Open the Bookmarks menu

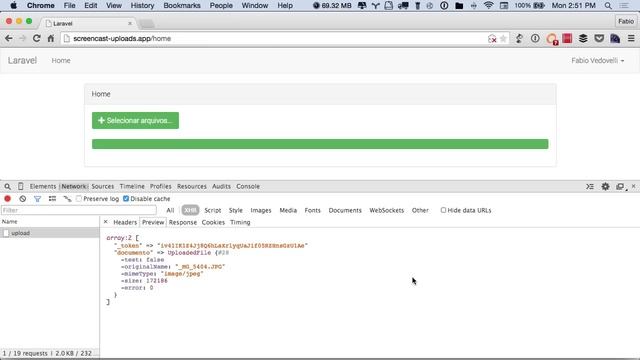click(x=182, y=6)
